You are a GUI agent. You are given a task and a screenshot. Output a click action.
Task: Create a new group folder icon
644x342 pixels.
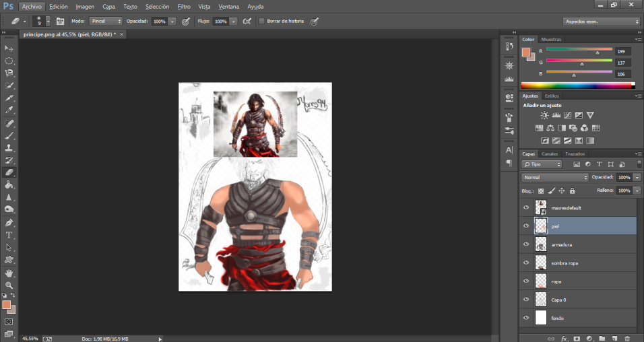602,339
